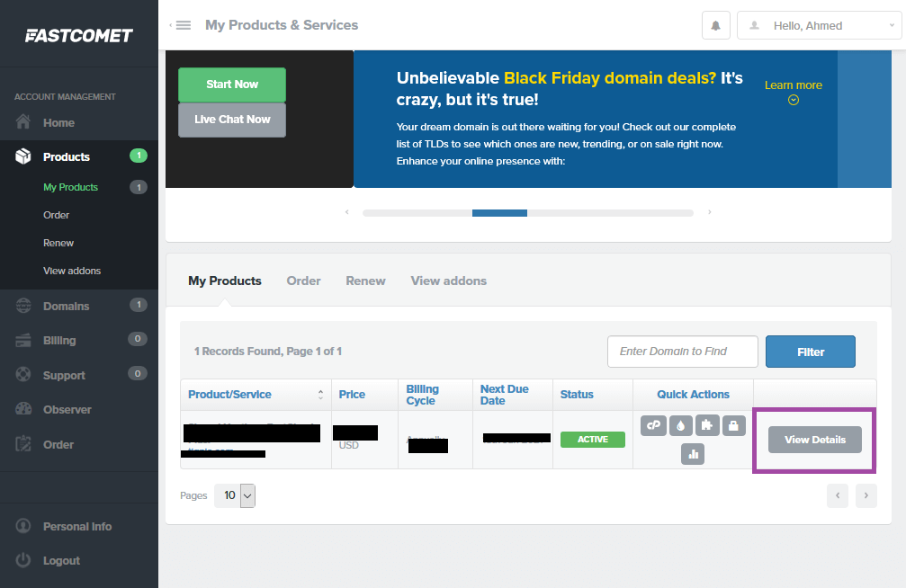
Task: Click the ACTIVE status badge
Action: pos(593,440)
